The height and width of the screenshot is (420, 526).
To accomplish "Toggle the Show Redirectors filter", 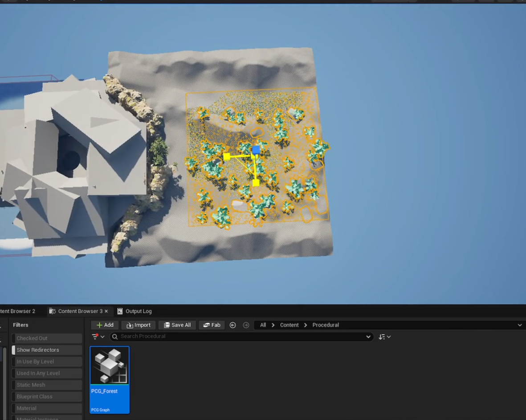I will click(47, 350).
